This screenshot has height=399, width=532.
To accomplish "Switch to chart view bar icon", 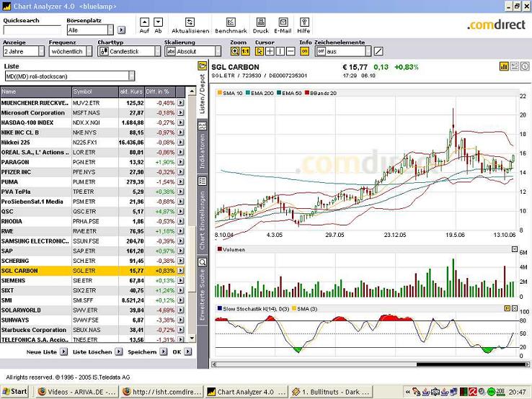I will (x=504, y=66).
